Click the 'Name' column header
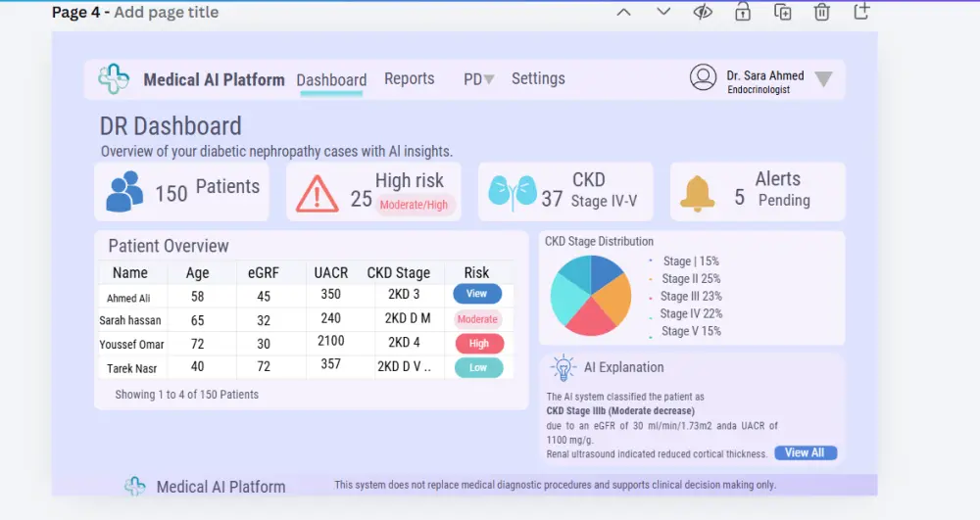The image size is (980, 520). pos(130,273)
